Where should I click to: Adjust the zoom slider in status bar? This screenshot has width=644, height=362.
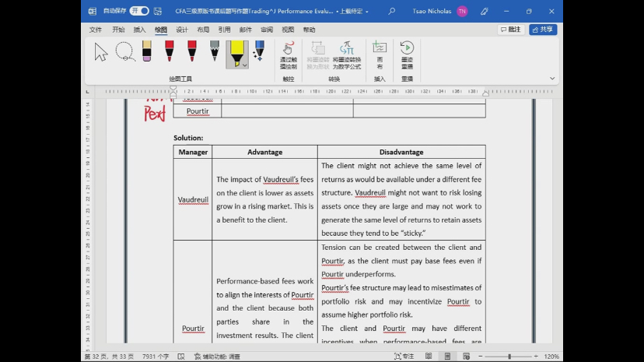[509, 357]
